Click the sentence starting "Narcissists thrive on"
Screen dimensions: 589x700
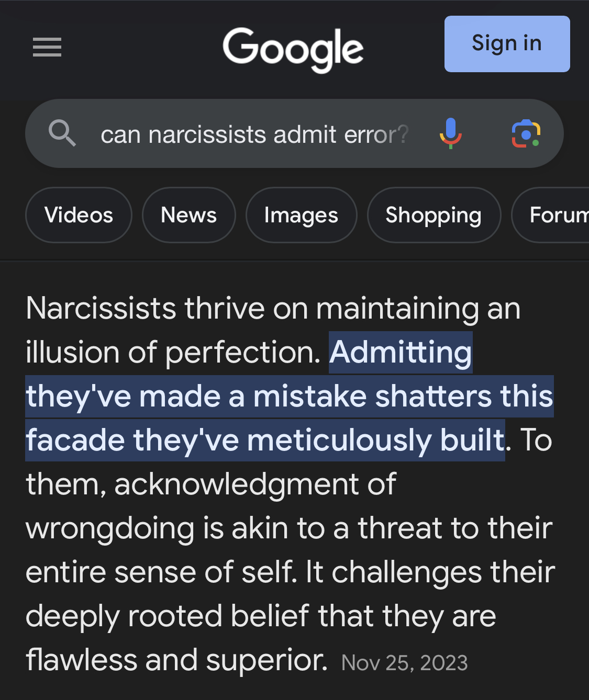click(x=272, y=308)
